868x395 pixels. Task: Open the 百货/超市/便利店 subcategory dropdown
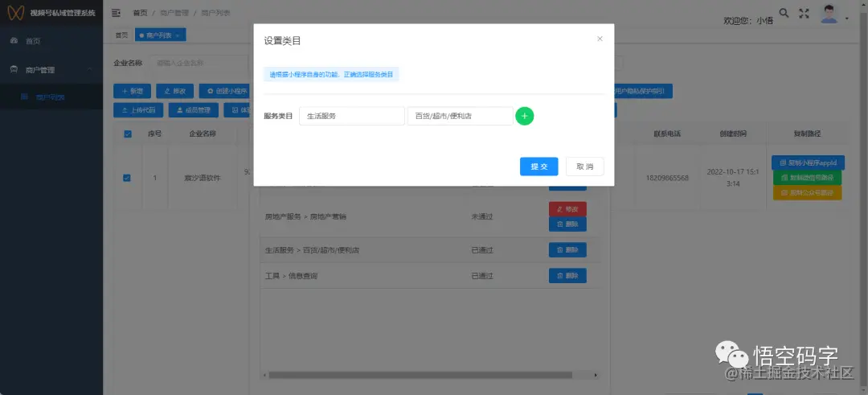point(460,116)
